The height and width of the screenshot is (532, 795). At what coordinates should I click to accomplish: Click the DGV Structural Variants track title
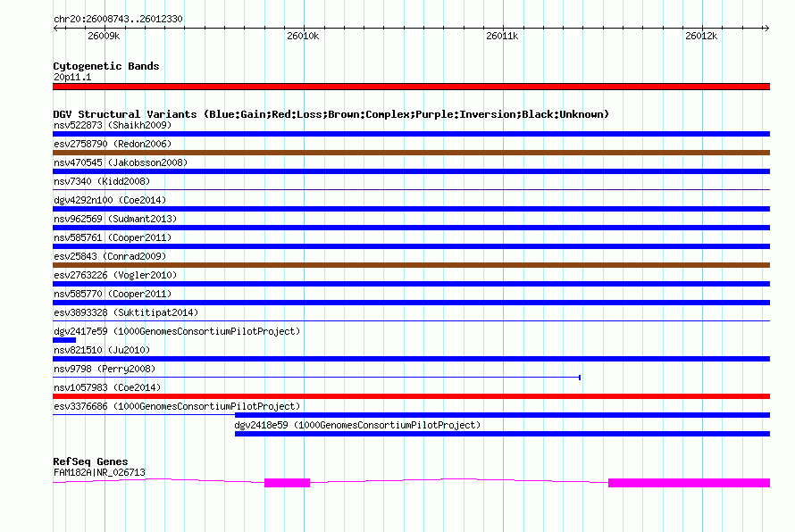(x=331, y=114)
